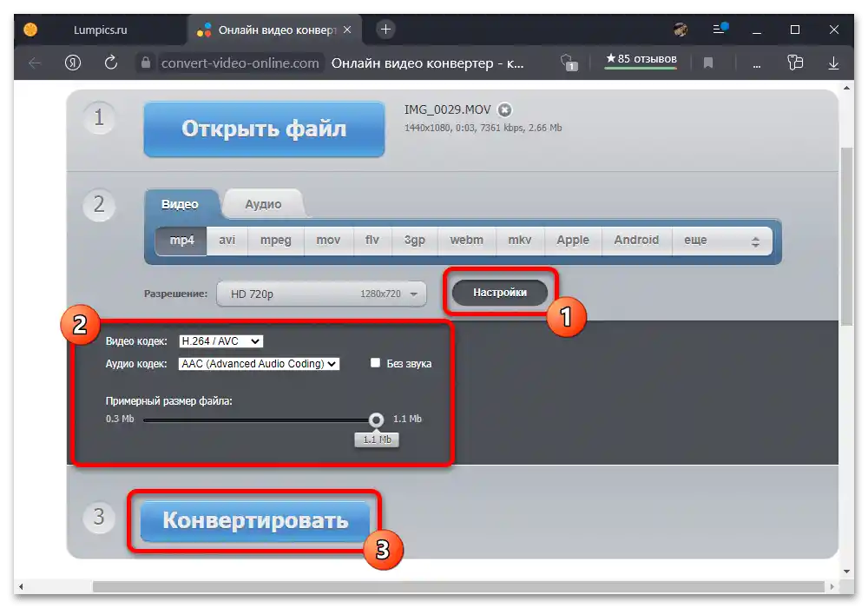Click the Настройки button
Viewport: 868px width, 608px height.
coord(500,293)
